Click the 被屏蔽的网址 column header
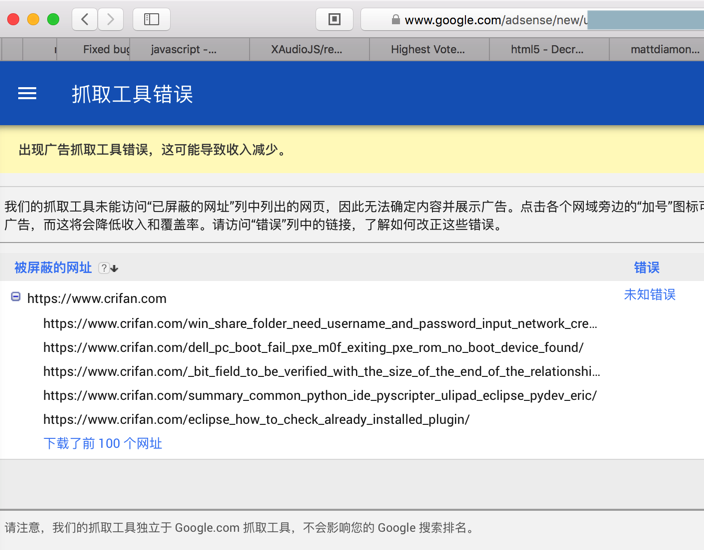This screenshot has width=704, height=550. pos(53,268)
